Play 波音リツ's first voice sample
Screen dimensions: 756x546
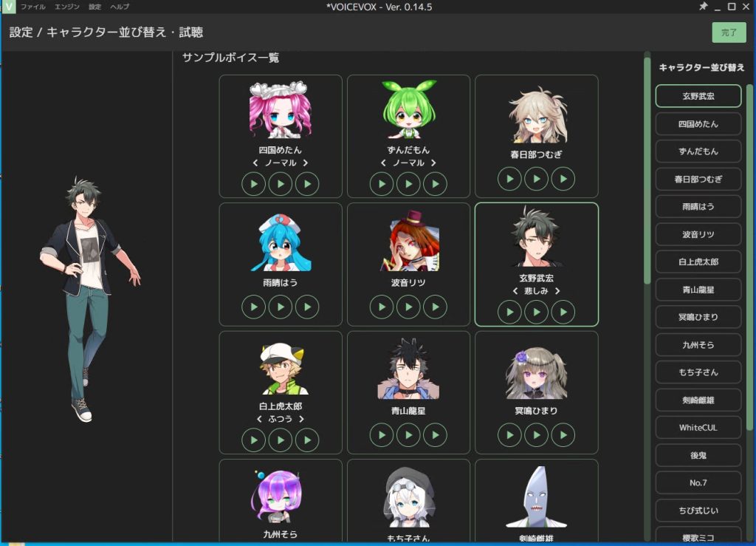tap(382, 307)
